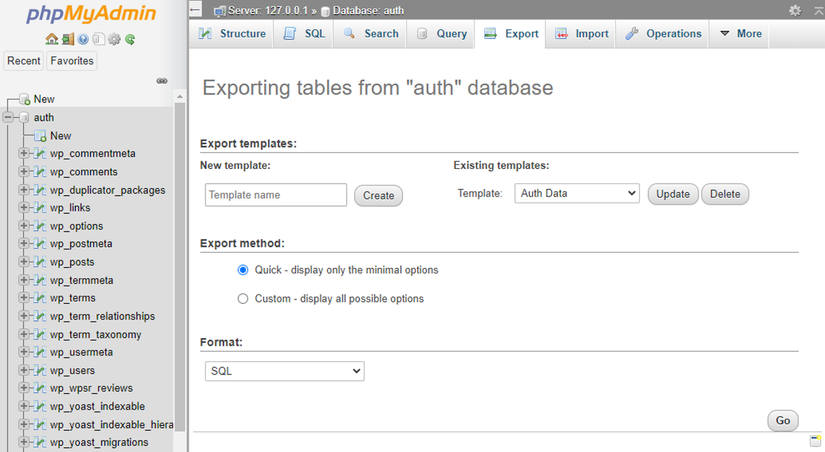Click the Create template button

378,195
